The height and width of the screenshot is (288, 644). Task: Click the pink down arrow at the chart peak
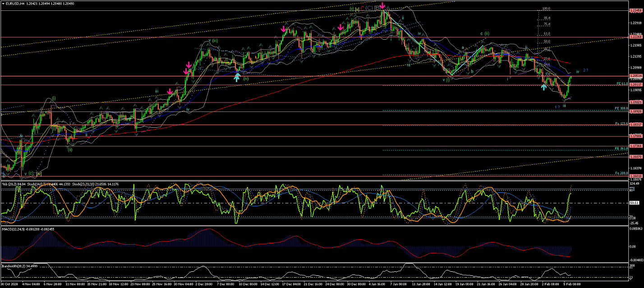(x=382, y=6)
